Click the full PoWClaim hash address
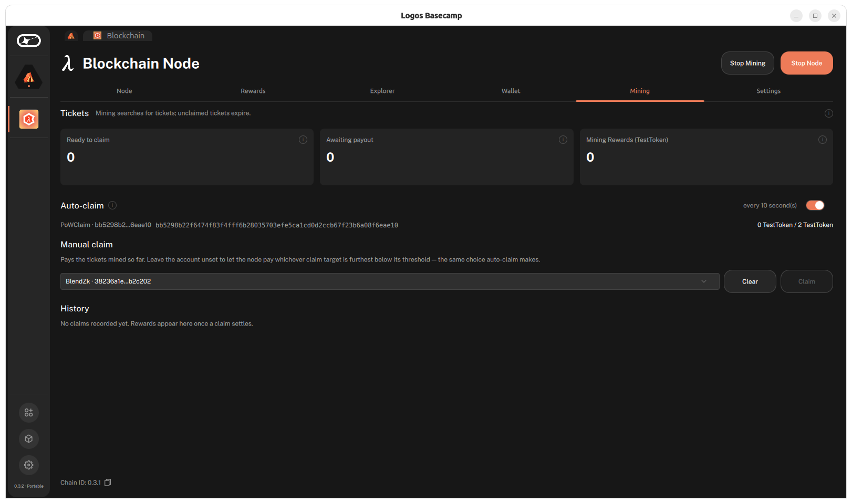 [x=277, y=225]
